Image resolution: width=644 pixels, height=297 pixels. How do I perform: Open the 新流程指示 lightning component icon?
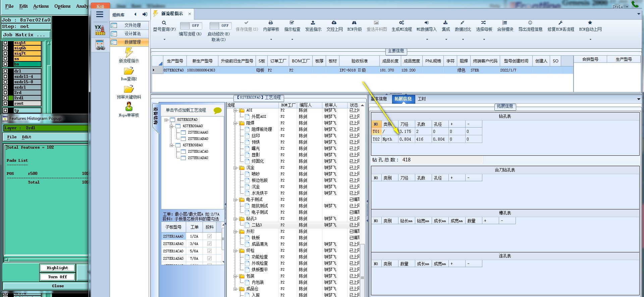[x=129, y=52]
